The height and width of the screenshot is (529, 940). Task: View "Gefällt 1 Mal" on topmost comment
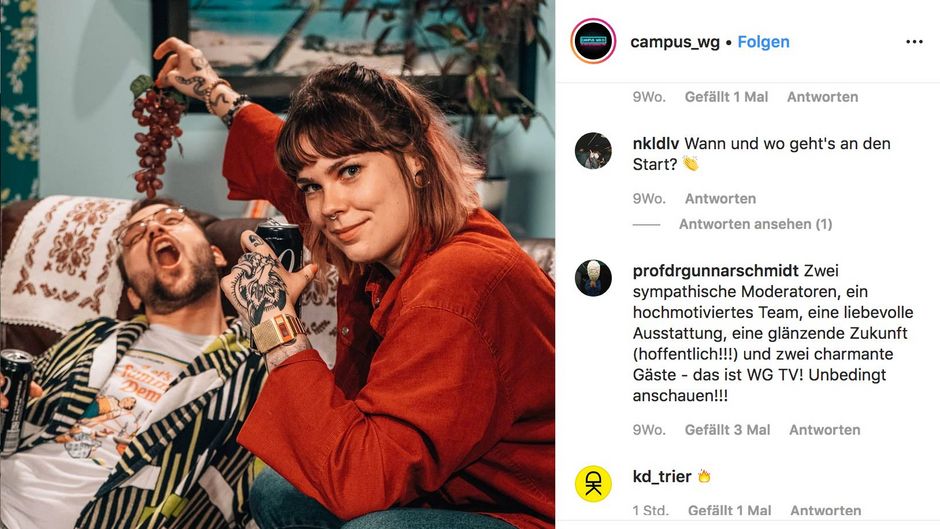point(726,97)
